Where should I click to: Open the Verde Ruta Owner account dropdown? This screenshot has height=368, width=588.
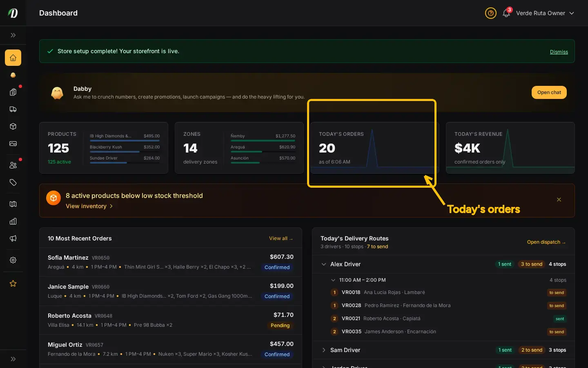(545, 13)
